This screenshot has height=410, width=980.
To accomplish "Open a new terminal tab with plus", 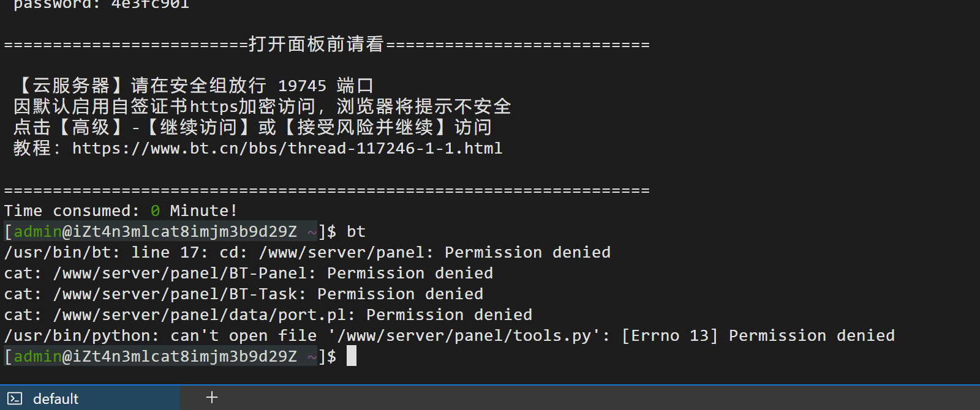I will (x=212, y=398).
